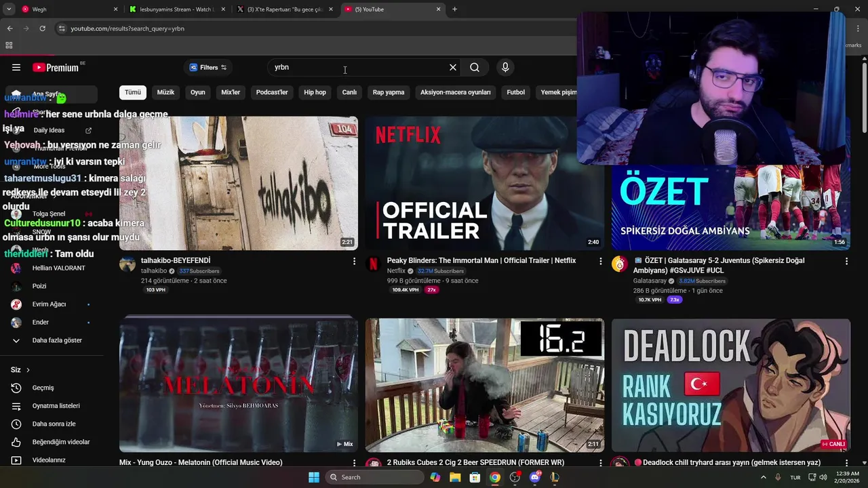
Task: Click the 'Galatasaray' channel name link
Action: pyautogui.click(x=650, y=281)
